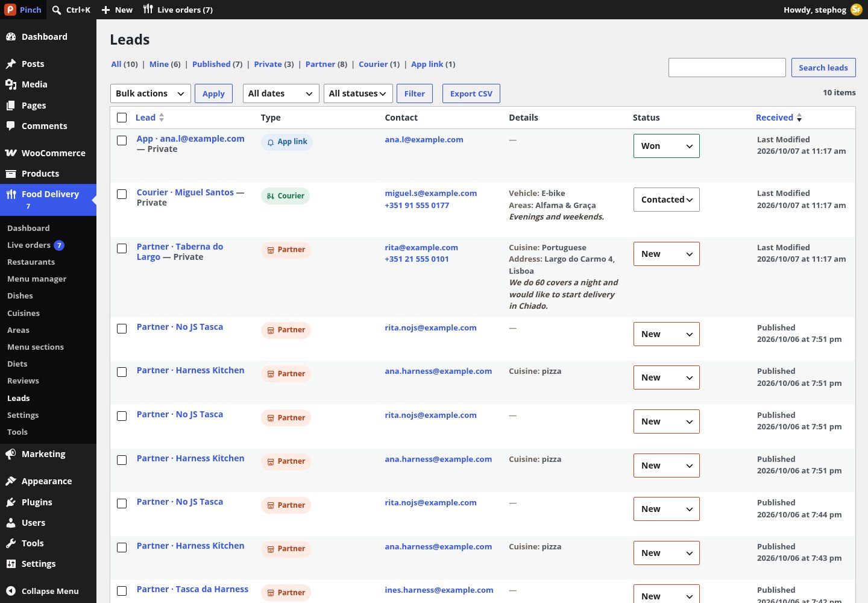
Task: Filter leads by Mine tab
Action: point(159,64)
